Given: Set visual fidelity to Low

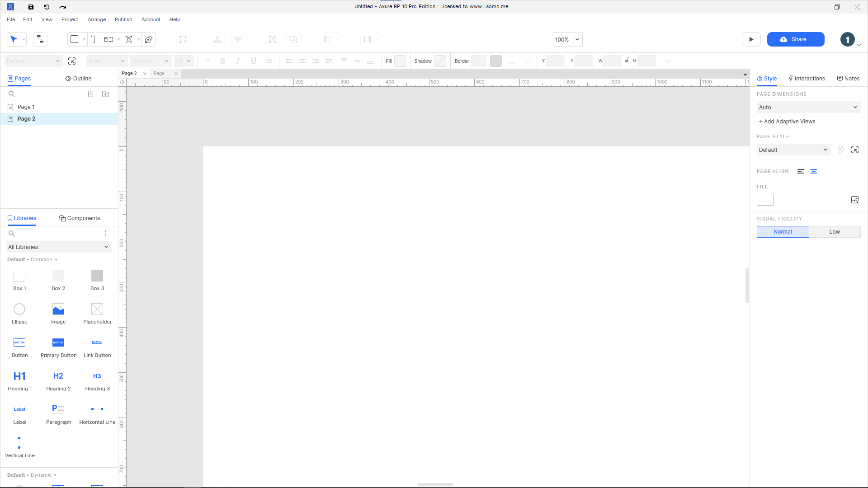Looking at the screenshot, I should click(835, 232).
